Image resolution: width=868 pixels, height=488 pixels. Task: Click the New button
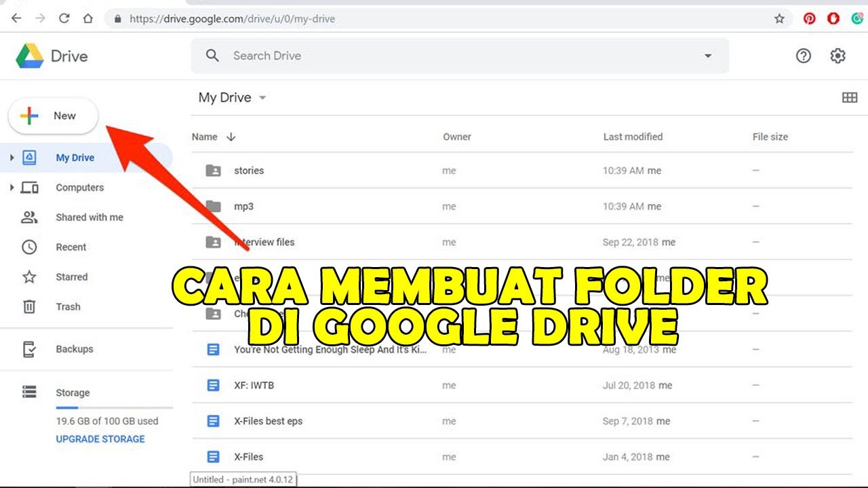(x=54, y=116)
